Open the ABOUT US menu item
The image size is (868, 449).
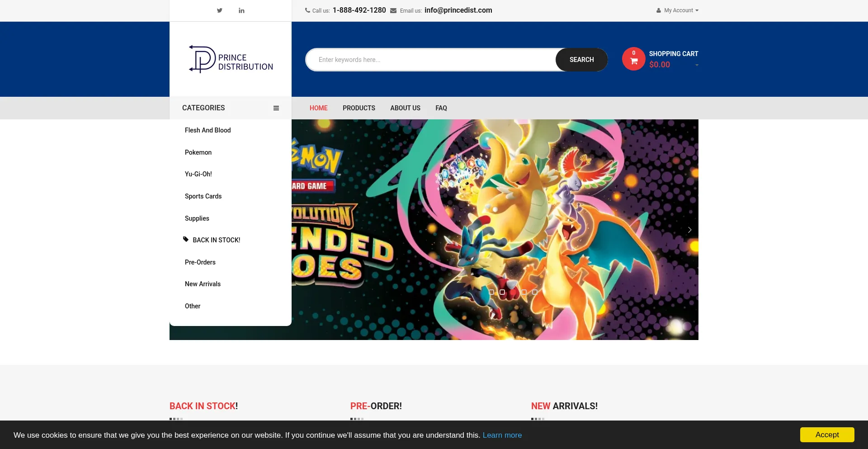(x=406, y=108)
